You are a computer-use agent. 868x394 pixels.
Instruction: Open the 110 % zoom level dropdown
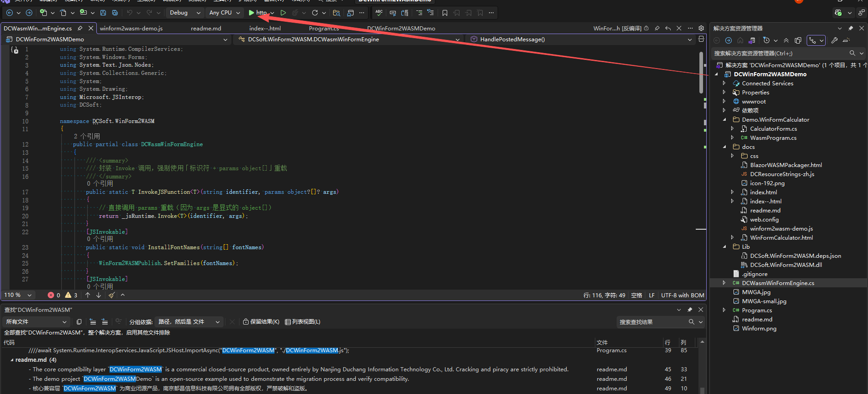tap(18, 295)
